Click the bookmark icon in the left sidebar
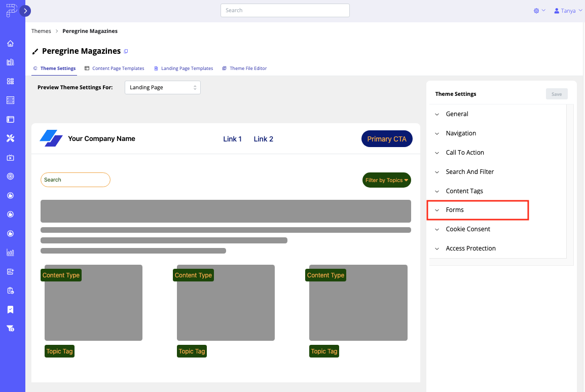Image resolution: width=585 pixels, height=392 pixels. pyautogui.click(x=10, y=309)
